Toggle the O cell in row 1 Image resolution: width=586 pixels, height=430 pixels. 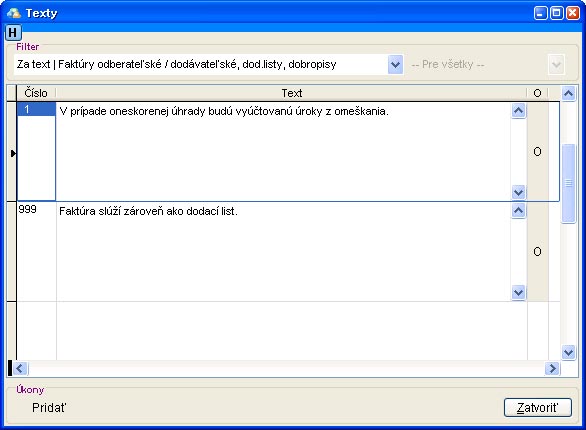[537, 152]
